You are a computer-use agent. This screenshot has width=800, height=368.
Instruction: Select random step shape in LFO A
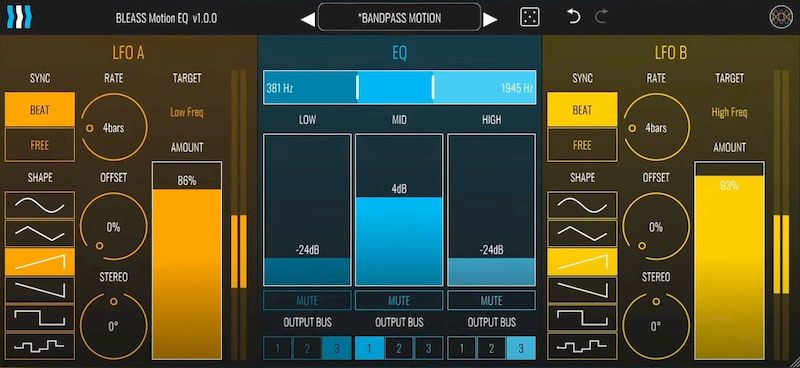[40, 347]
